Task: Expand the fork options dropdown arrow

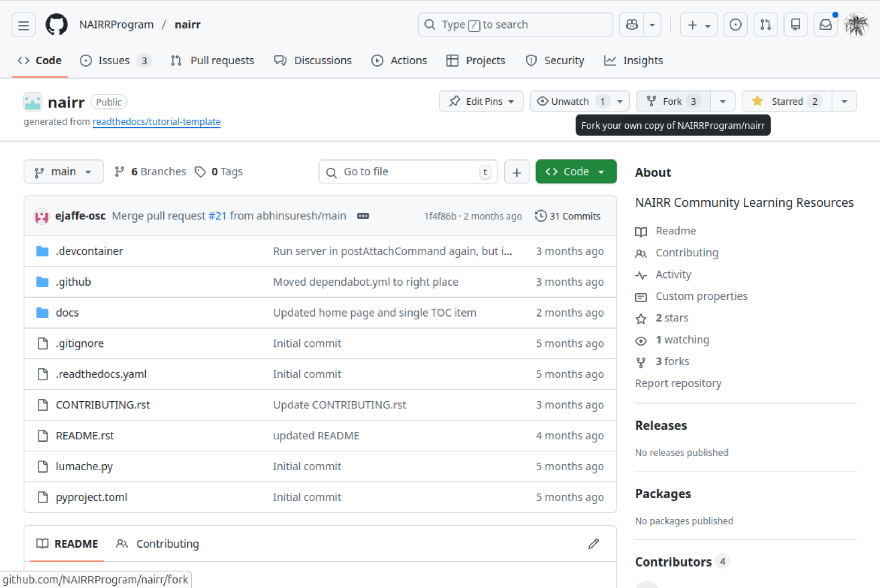Action: pyautogui.click(x=723, y=101)
